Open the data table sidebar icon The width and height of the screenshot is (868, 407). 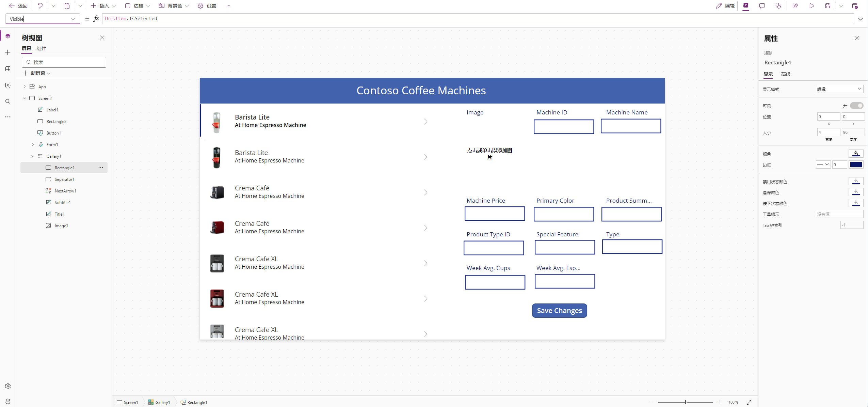[8, 69]
